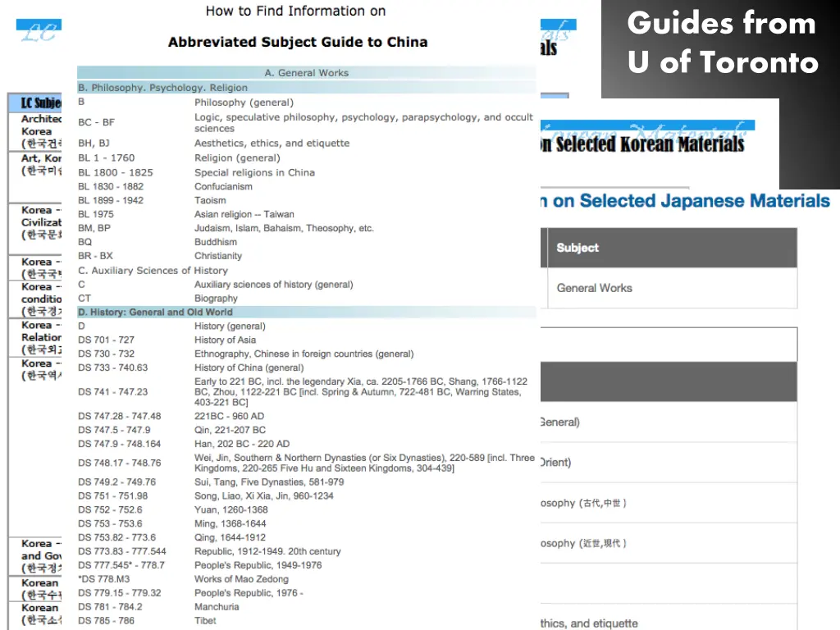Click the 'Philosophy (general)' entry
The height and width of the screenshot is (630, 840).
click(x=244, y=103)
